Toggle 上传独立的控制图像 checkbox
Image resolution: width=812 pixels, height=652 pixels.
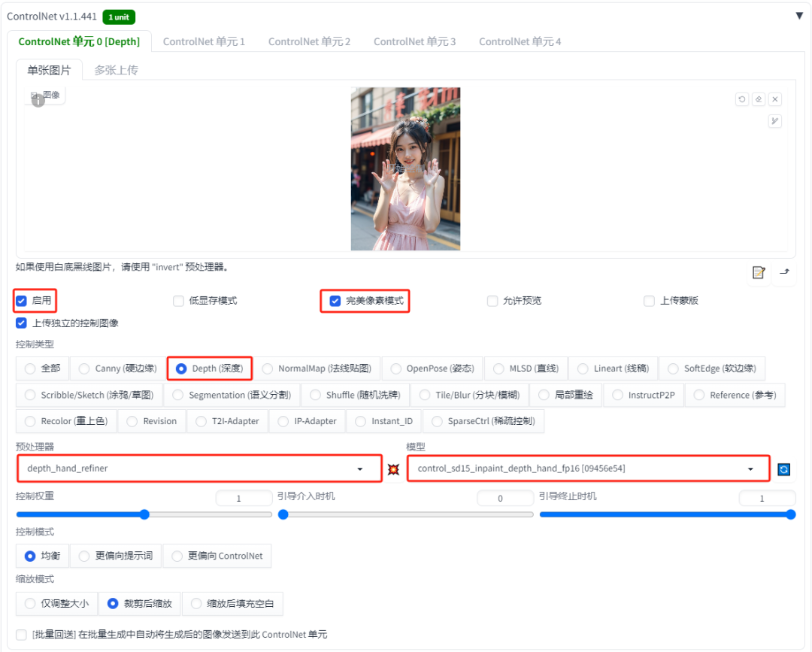pyautogui.click(x=21, y=323)
